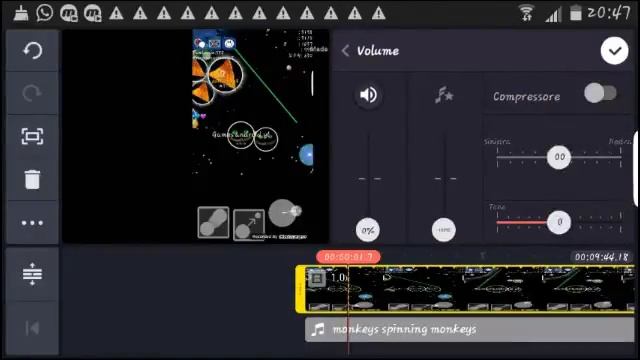Tap the battery status icon

pyautogui.click(x=576, y=13)
